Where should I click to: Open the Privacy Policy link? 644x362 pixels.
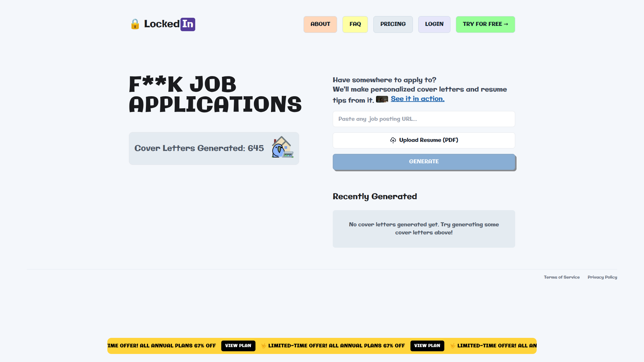pyautogui.click(x=602, y=277)
